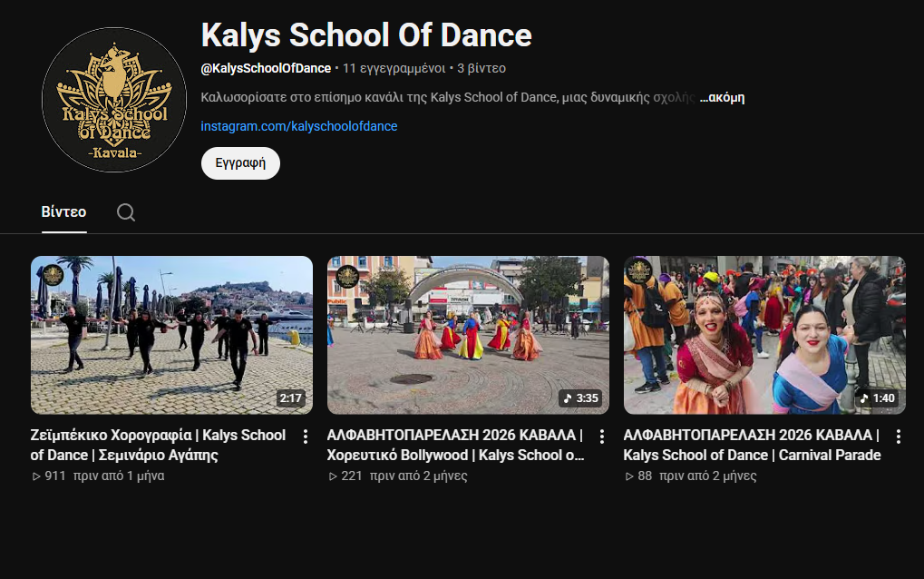Open the instagram.com/kalyschoolofdance link
Screen dimensions: 924x579
tap(298, 126)
